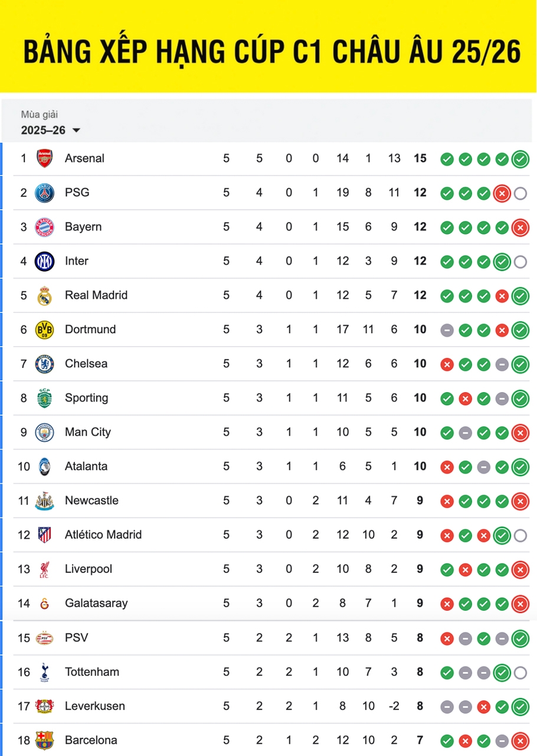
Task: Click Dortmund's first draw result icon
Action: pyautogui.click(x=447, y=330)
